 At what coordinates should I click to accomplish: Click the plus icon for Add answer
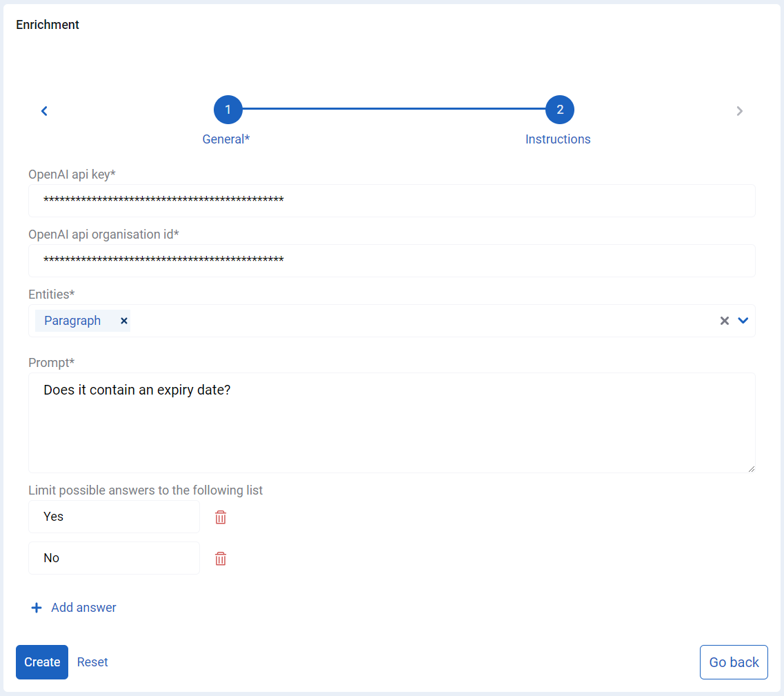(37, 608)
